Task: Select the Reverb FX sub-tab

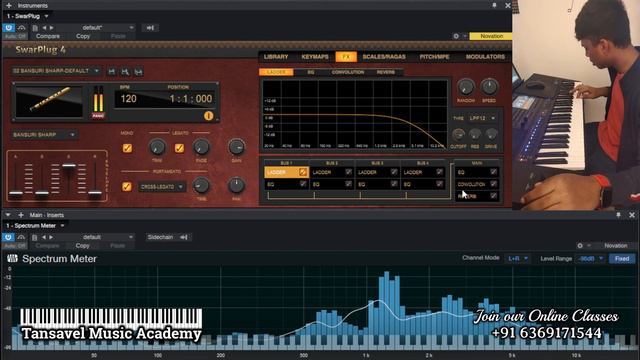Action: point(386,72)
